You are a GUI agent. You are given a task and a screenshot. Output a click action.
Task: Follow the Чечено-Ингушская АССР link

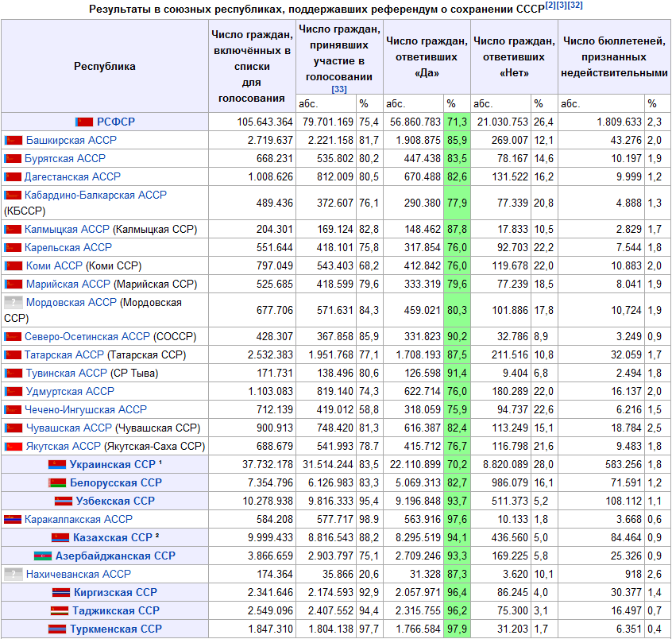pyautogui.click(x=86, y=409)
